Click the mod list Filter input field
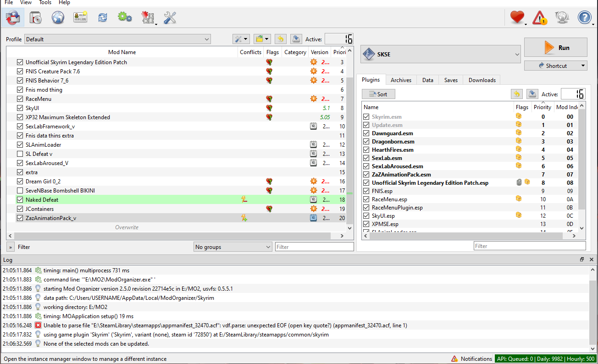The width and height of the screenshot is (598, 364). 314,247
